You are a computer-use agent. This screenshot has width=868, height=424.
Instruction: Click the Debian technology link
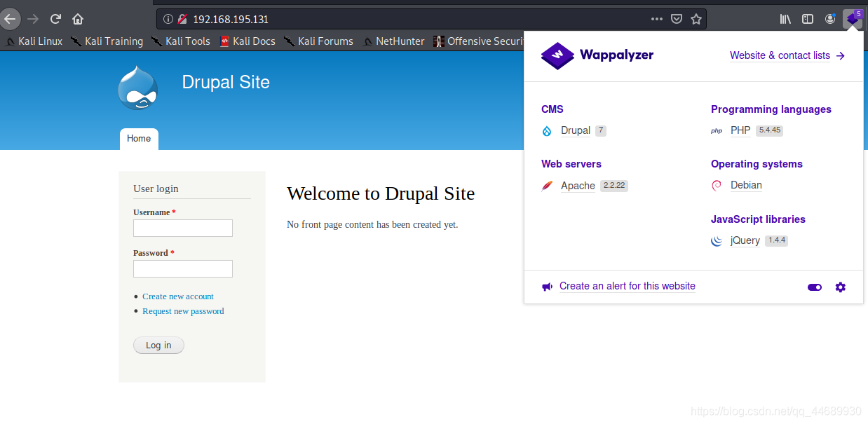pos(746,185)
